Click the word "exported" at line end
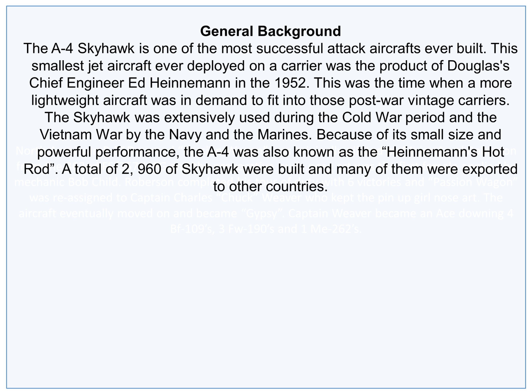The width and height of the screenshot is (532, 392). point(489,170)
